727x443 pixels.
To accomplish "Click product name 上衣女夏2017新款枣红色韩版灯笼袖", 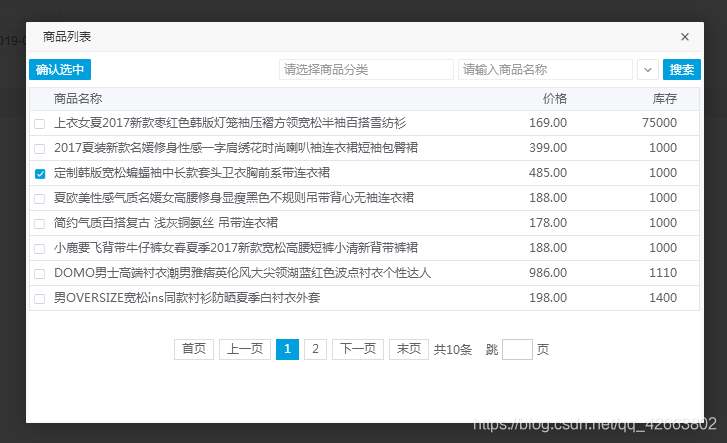I will (x=230, y=123).
